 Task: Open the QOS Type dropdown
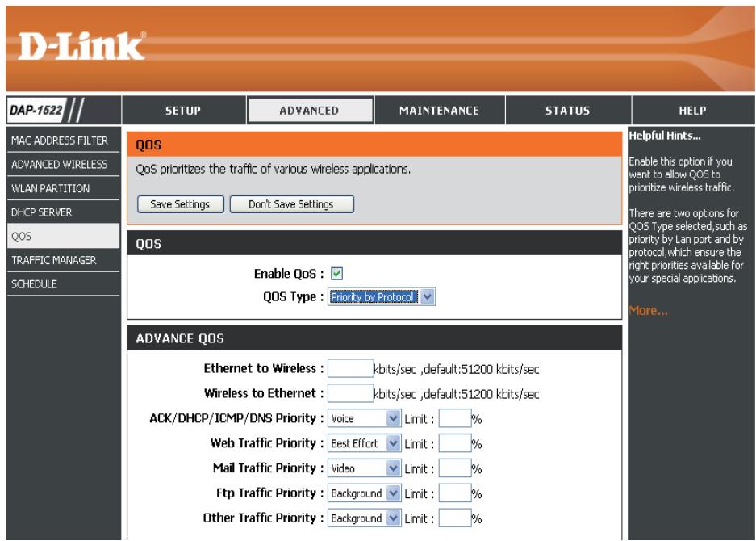(382, 297)
